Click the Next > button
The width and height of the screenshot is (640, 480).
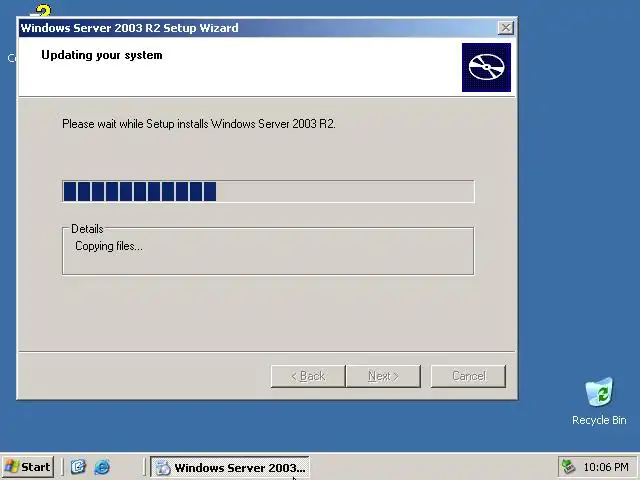pyautogui.click(x=383, y=376)
